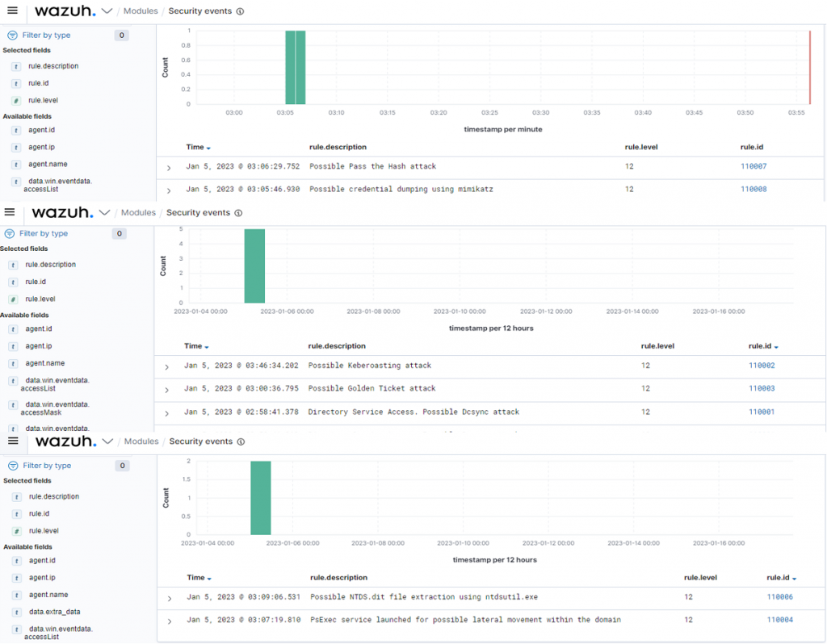The width and height of the screenshot is (827, 644).
Task: Open the hamburger menu above the Pass the Hash panel
Action: [12, 10]
